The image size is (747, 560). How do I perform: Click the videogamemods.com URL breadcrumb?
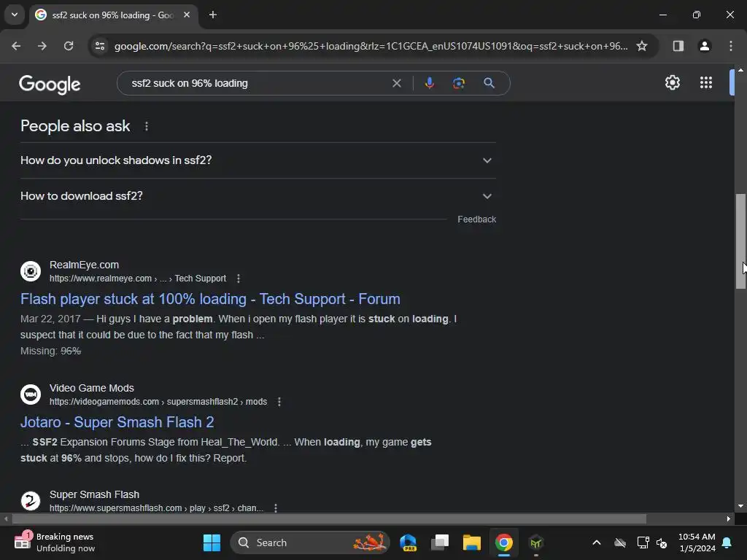(158, 402)
